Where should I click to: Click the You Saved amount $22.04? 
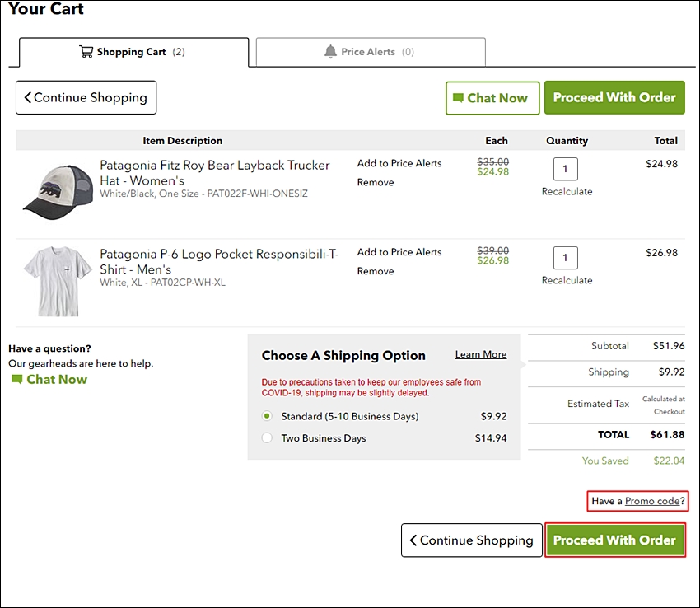tap(669, 461)
